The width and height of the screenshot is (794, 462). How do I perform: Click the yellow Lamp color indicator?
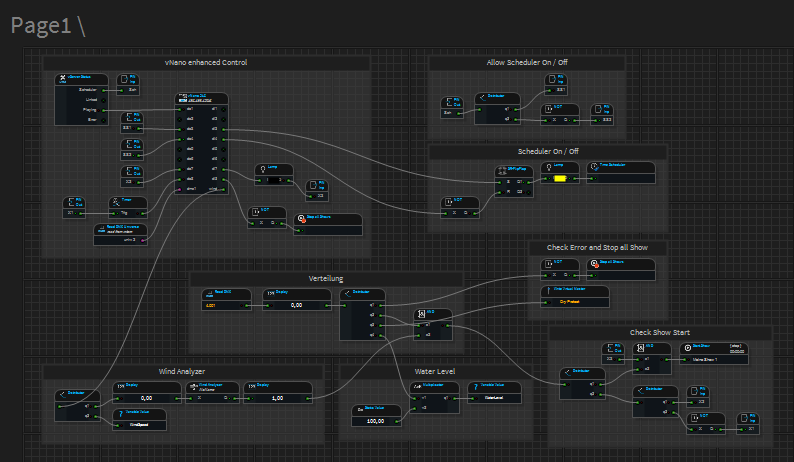click(560, 178)
